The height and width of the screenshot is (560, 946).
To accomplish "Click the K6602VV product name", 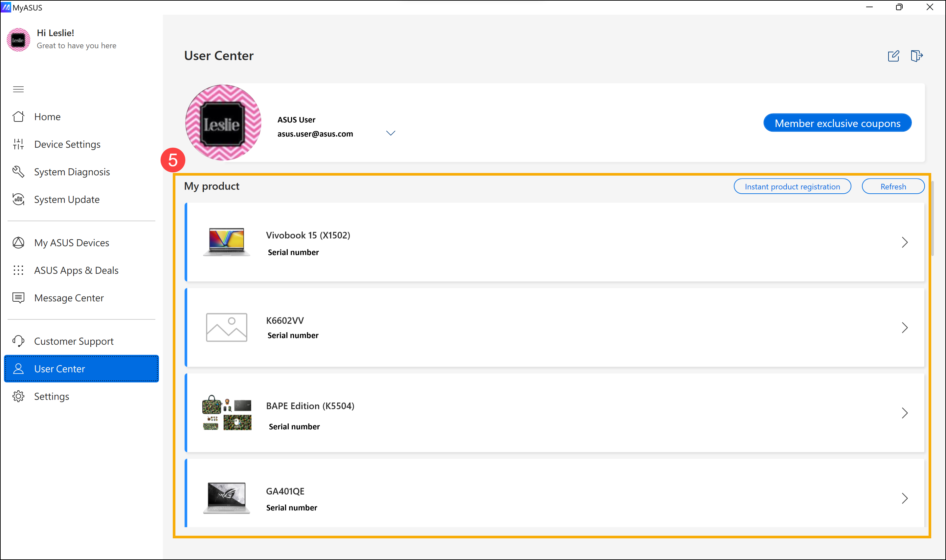I will (285, 320).
